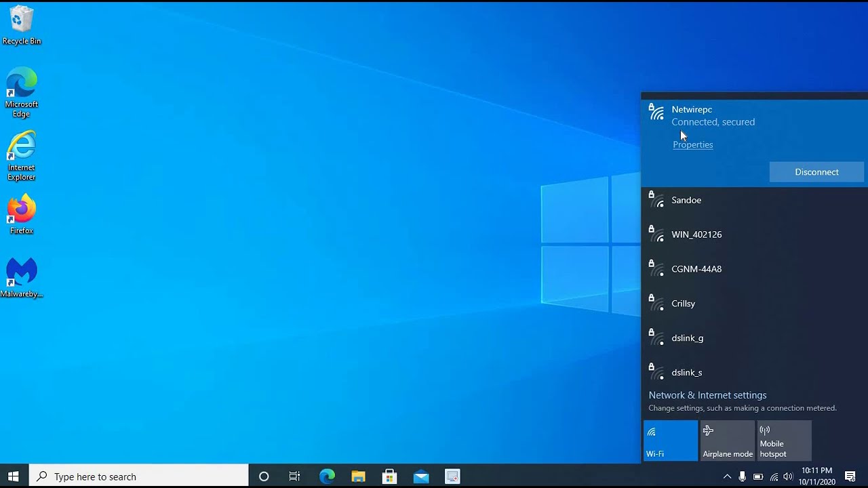Viewport: 868px width, 488px height.
Task: Open the Recycle Bin desktop icon
Action: point(22,26)
